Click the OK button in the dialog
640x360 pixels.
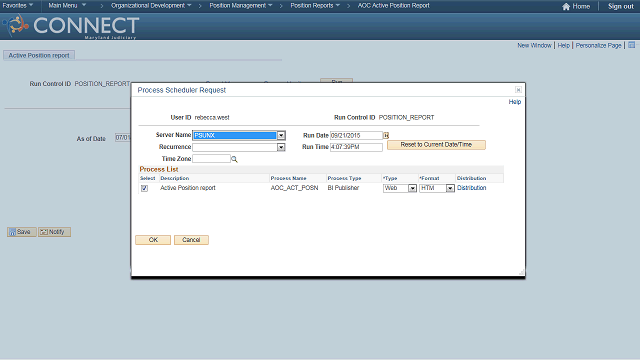pyautogui.click(x=153, y=240)
